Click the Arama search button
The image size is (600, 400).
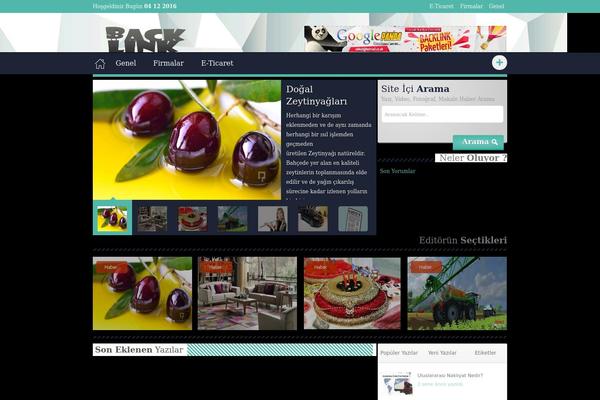coord(478,142)
